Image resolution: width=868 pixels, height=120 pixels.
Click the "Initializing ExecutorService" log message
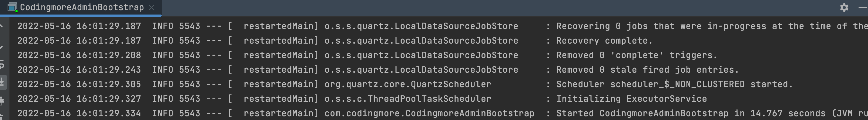[x=631, y=99]
